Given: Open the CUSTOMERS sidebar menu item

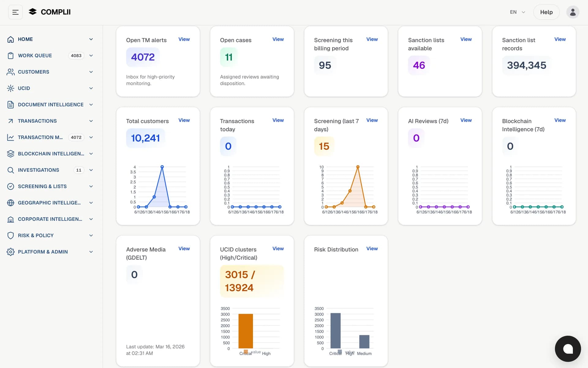Looking at the screenshot, I should [51, 72].
